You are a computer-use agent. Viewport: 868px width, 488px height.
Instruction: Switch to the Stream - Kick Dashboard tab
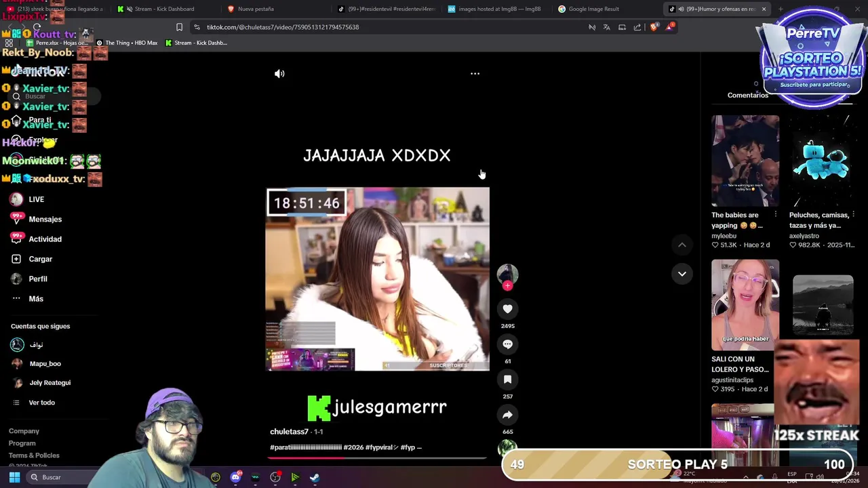pyautogui.click(x=164, y=9)
